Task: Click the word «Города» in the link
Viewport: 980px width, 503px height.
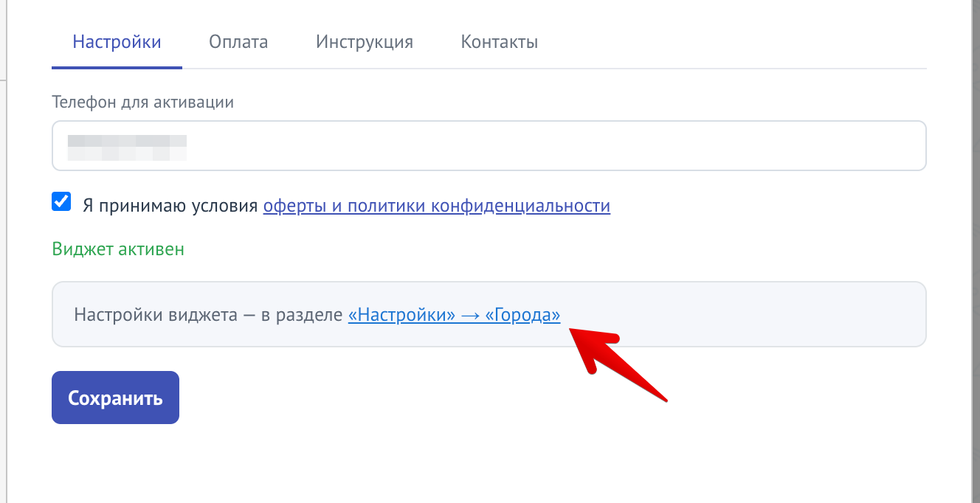Action: [522, 316]
